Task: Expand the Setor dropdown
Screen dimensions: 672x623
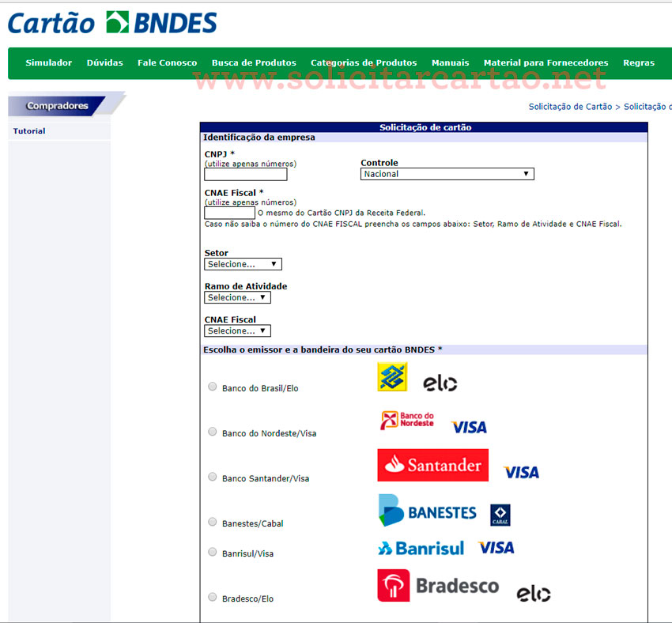Action: click(243, 264)
